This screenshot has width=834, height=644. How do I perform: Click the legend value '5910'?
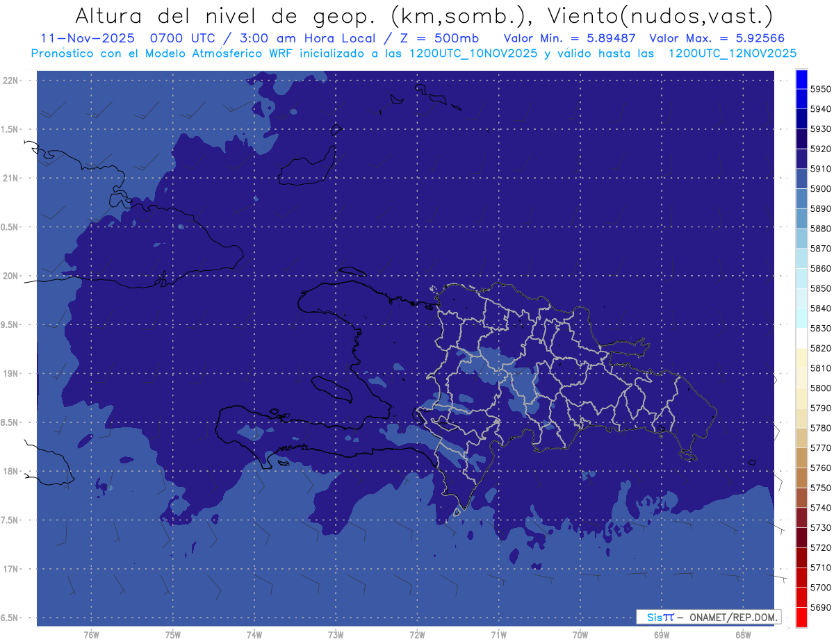pos(821,169)
